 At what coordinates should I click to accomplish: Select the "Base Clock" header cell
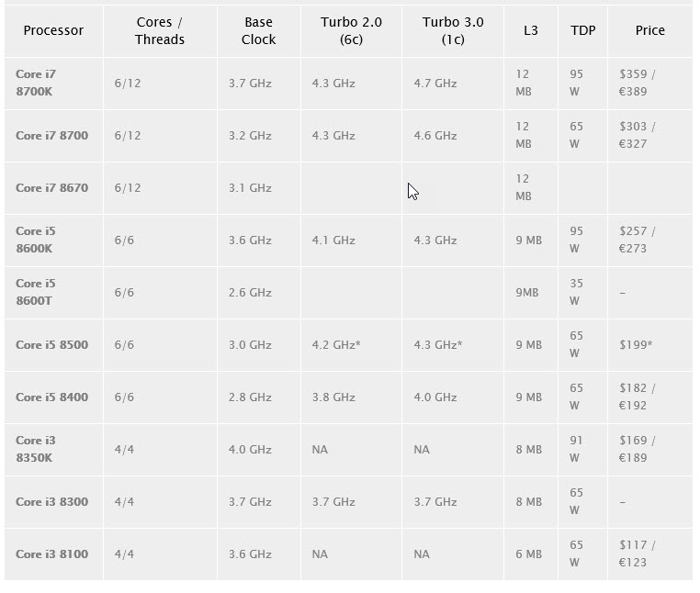259,30
